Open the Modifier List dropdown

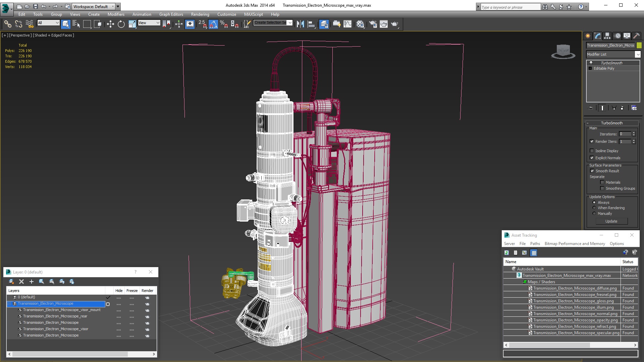(638, 54)
